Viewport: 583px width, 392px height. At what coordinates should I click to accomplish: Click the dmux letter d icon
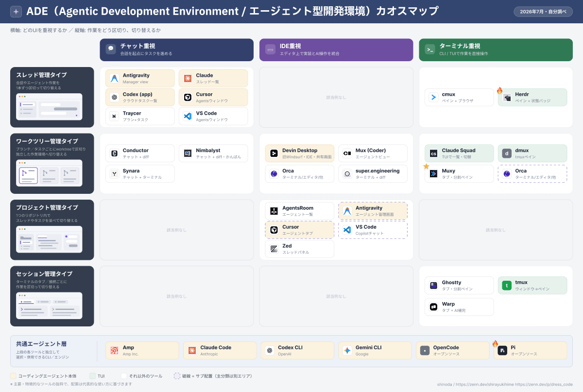click(507, 153)
